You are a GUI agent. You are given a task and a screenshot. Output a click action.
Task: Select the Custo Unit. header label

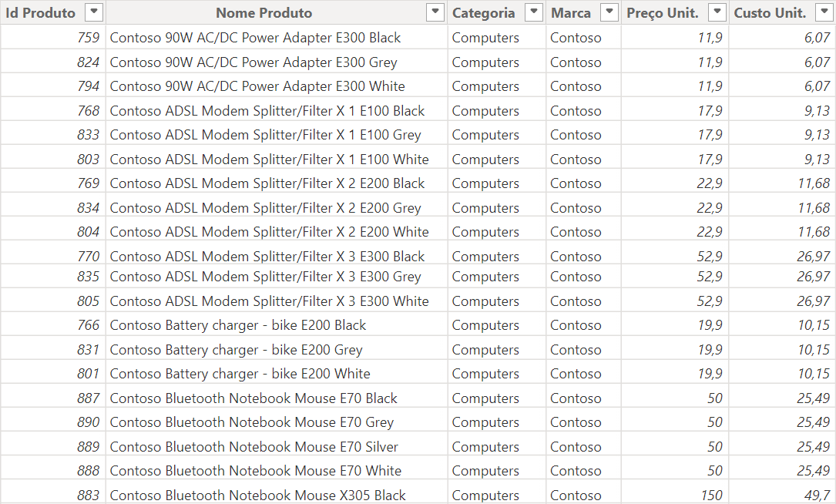click(x=770, y=13)
